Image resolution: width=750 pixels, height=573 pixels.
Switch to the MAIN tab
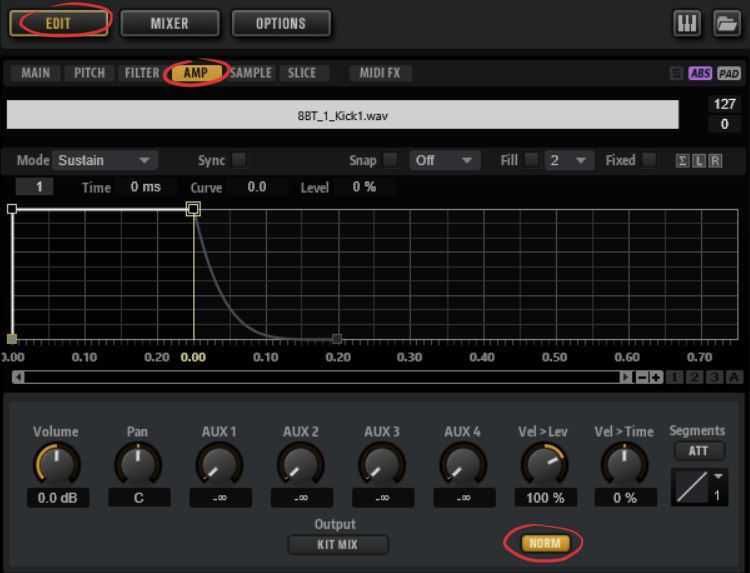(35, 73)
